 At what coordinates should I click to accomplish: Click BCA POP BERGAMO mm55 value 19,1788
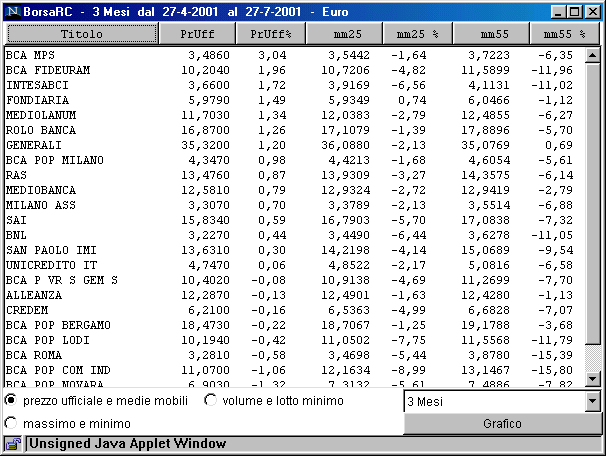click(x=485, y=325)
